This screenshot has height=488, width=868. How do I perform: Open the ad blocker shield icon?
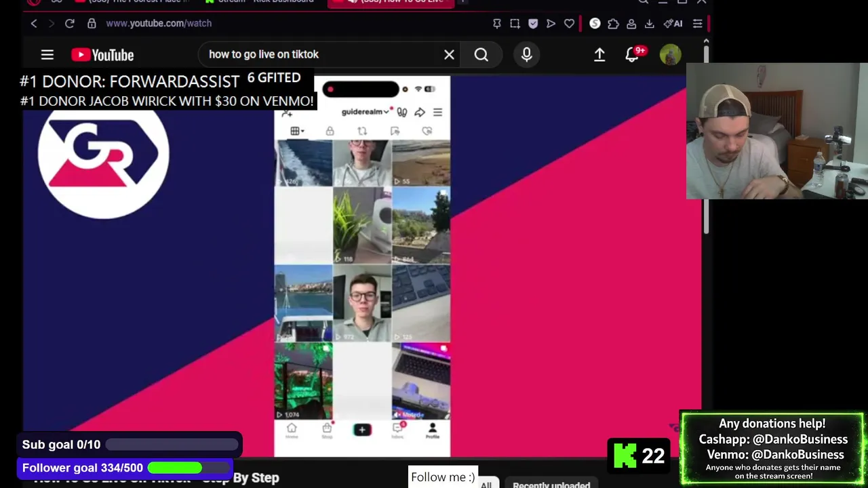[x=533, y=23]
